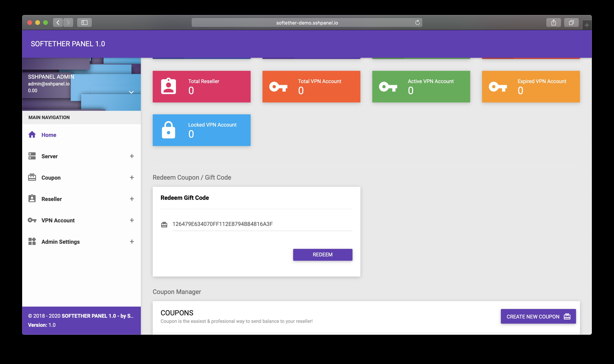The height and width of the screenshot is (364, 614).
Task: Reload page using browser refresh icon
Action: click(x=417, y=23)
